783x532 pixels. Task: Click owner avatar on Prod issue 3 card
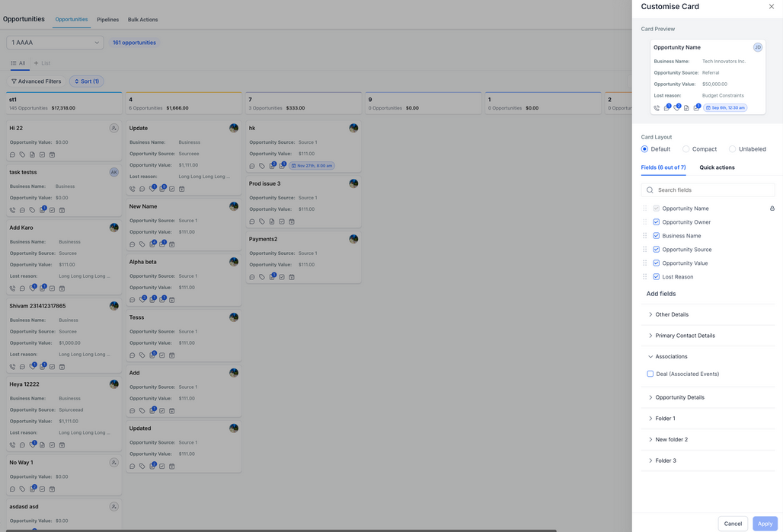coord(353,183)
